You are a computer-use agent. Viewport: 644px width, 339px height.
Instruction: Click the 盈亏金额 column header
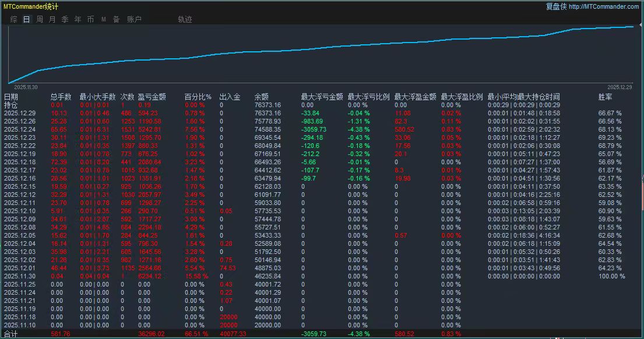152,97
